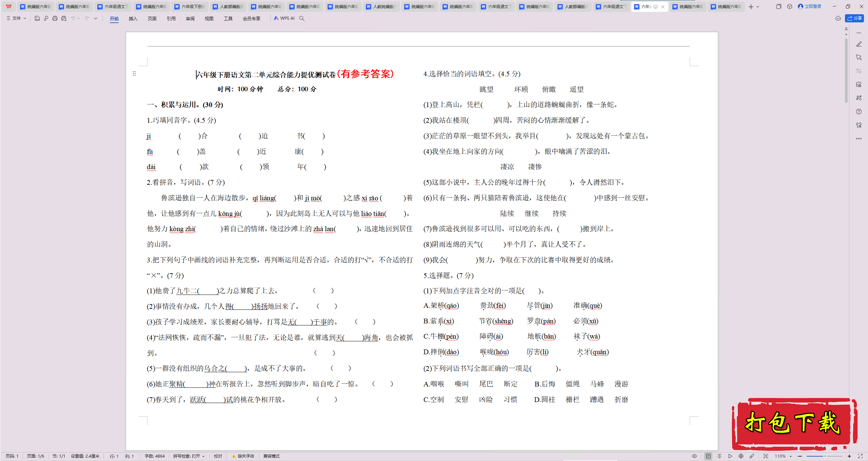Click 兼容模式 in the status bar
868x461 pixels.
click(272, 456)
